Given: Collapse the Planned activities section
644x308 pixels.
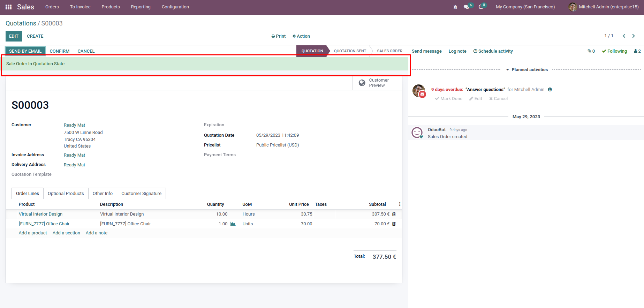Looking at the screenshot, I should (526, 70).
